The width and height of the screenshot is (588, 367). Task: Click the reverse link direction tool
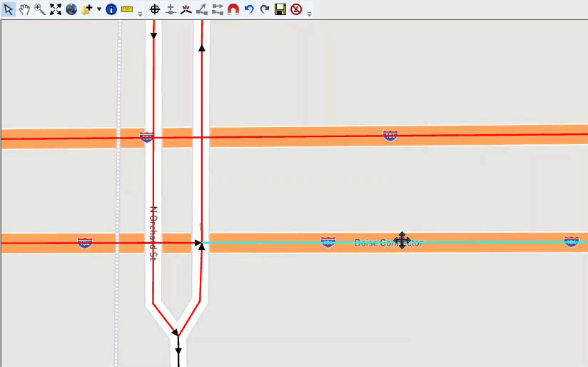point(218,9)
